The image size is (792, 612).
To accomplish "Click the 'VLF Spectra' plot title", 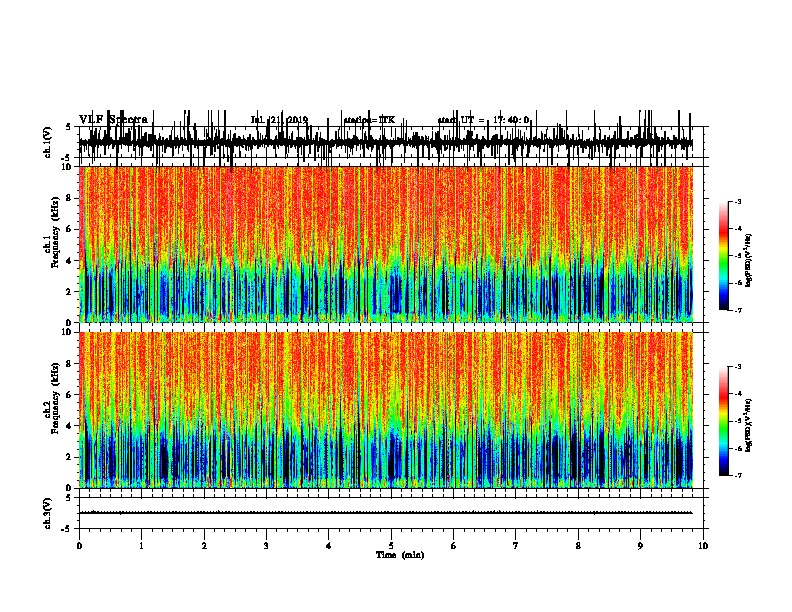I will pyautogui.click(x=113, y=119).
